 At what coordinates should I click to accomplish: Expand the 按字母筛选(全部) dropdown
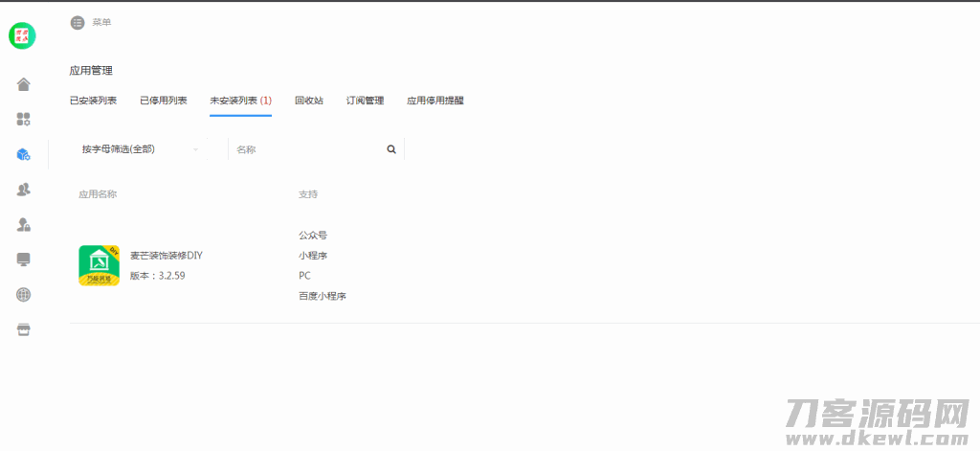(x=140, y=149)
